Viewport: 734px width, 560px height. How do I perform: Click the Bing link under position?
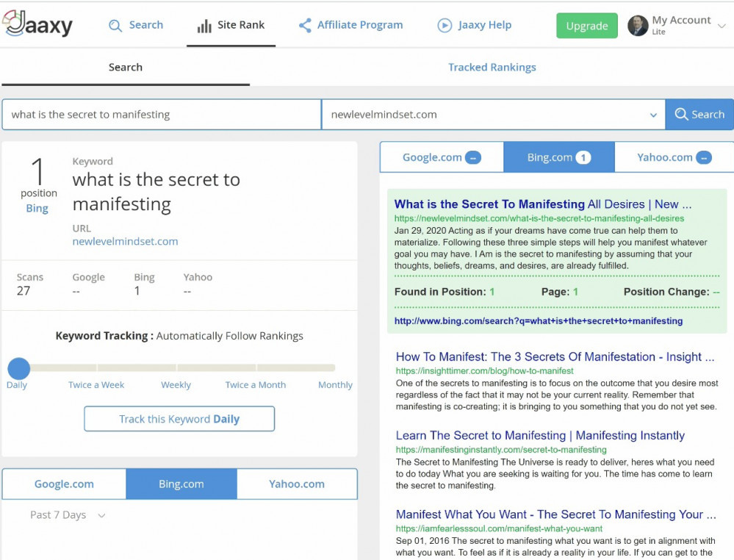tap(37, 208)
